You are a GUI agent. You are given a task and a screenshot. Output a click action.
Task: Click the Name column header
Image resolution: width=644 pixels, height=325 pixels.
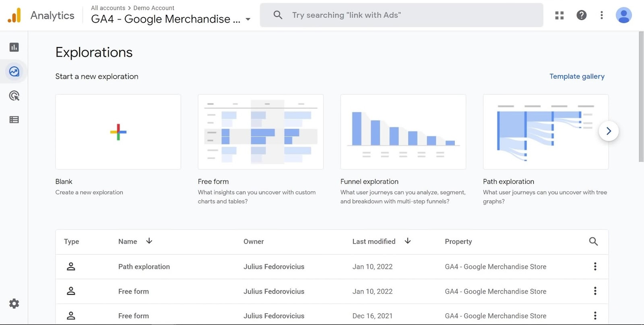(x=127, y=241)
